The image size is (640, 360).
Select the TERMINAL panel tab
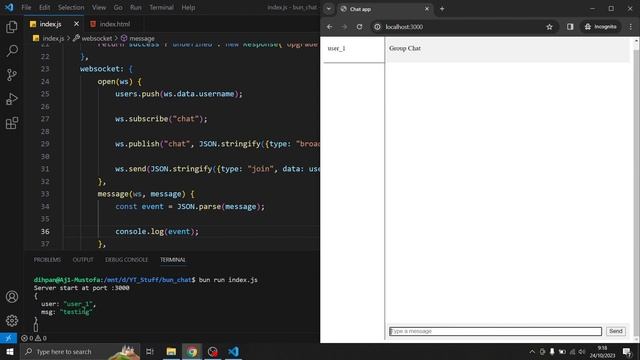173,260
